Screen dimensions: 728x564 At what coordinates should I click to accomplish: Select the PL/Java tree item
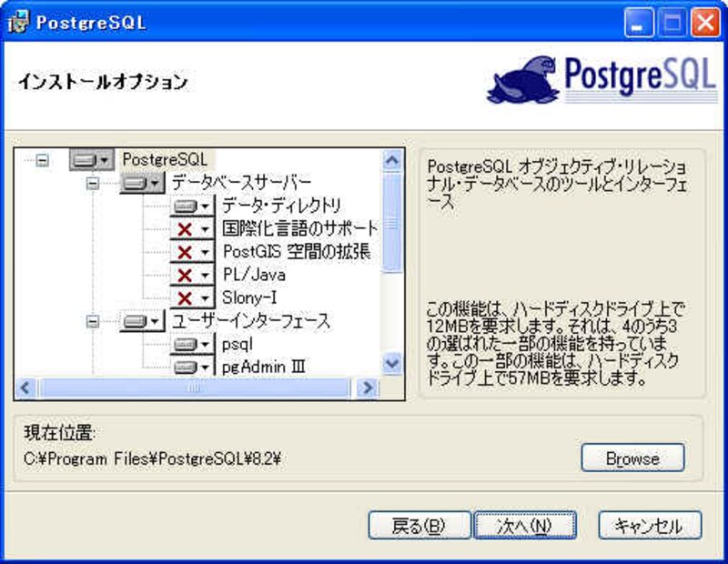point(254,275)
